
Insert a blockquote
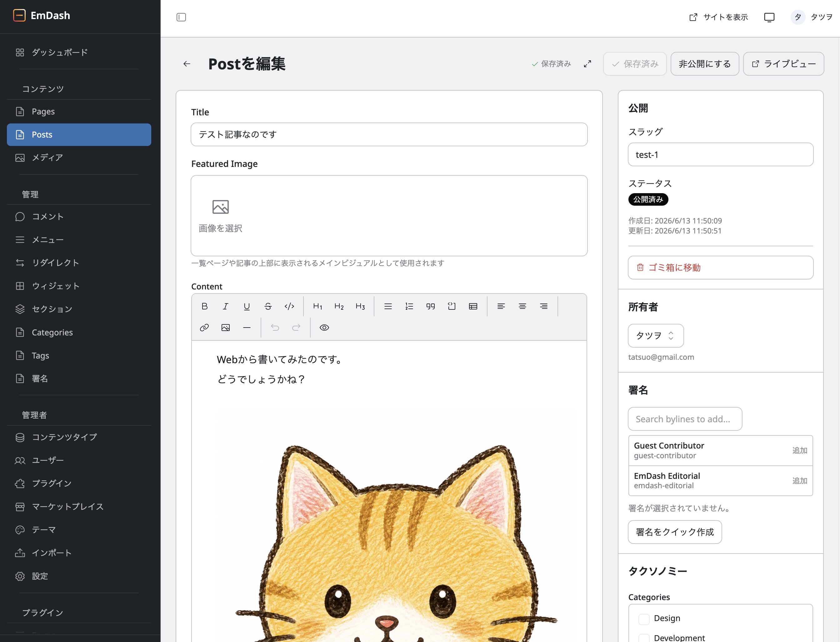point(431,306)
